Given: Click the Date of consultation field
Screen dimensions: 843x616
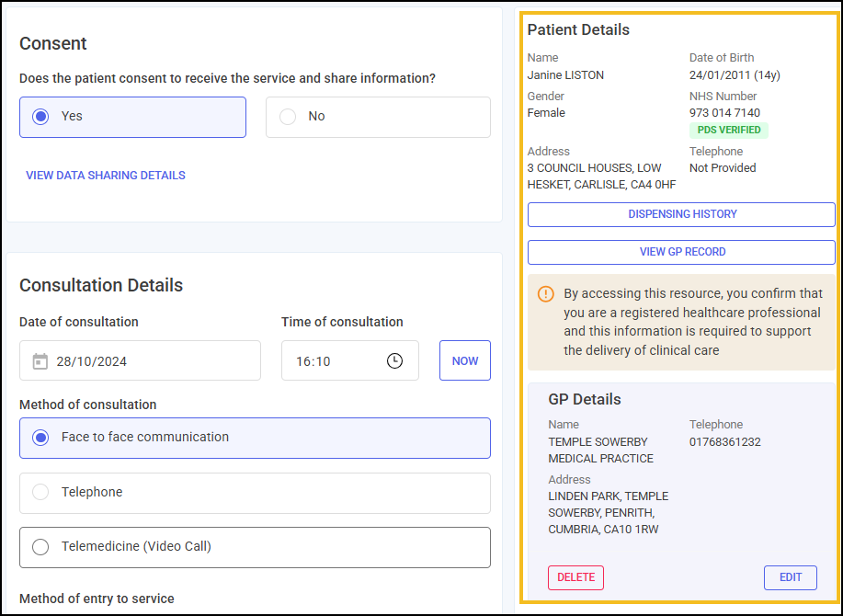Looking at the screenshot, I should (x=140, y=360).
